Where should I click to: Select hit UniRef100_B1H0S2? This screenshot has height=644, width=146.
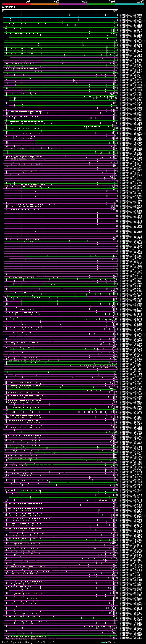point(131,294)
